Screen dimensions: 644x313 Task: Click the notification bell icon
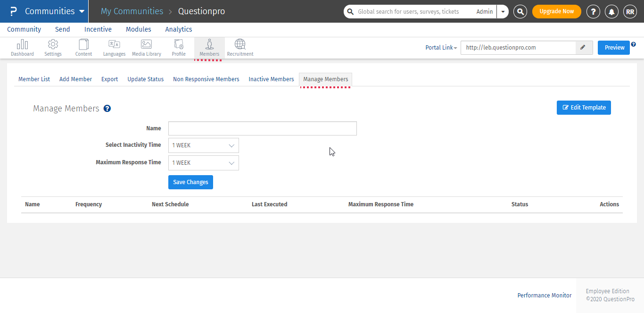click(611, 11)
